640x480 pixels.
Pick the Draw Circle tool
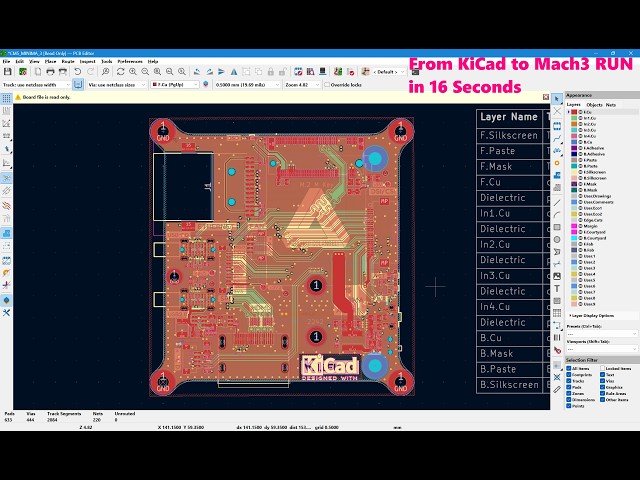click(x=557, y=240)
